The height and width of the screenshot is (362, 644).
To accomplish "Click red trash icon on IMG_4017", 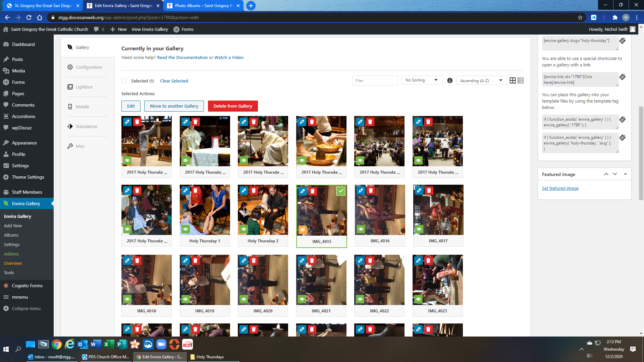I will coord(429,190).
